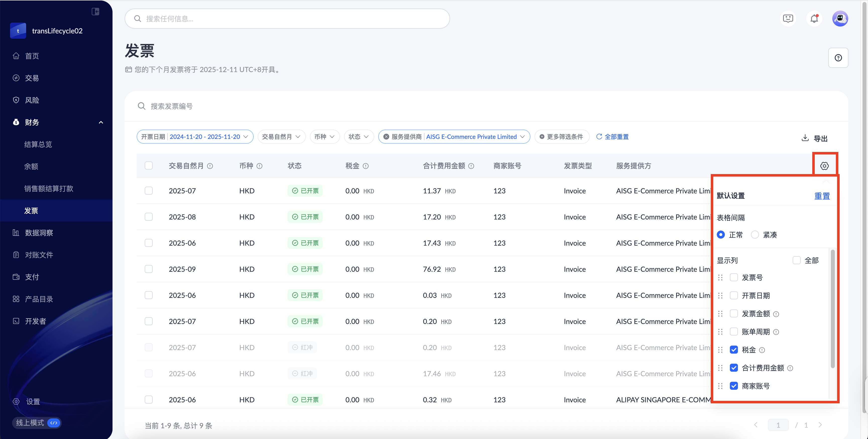Go to 对账文件 in the sidebar
This screenshot has height=439, width=868.
(39, 255)
